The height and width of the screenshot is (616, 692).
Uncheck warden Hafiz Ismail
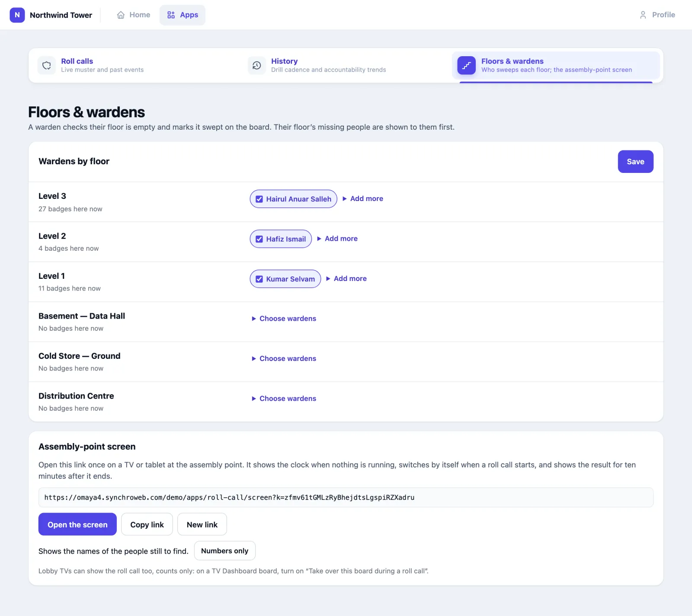[x=259, y=239]
